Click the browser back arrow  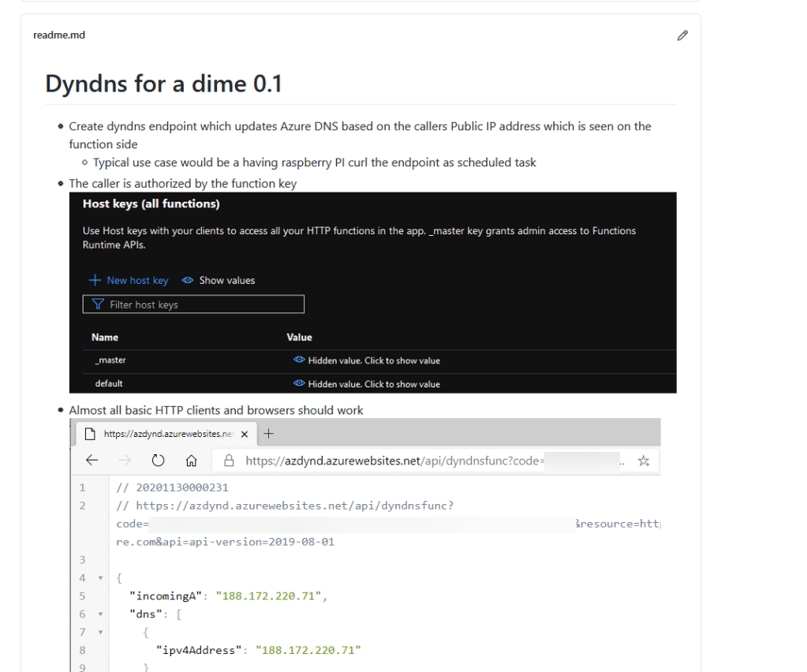coord(92,461)
